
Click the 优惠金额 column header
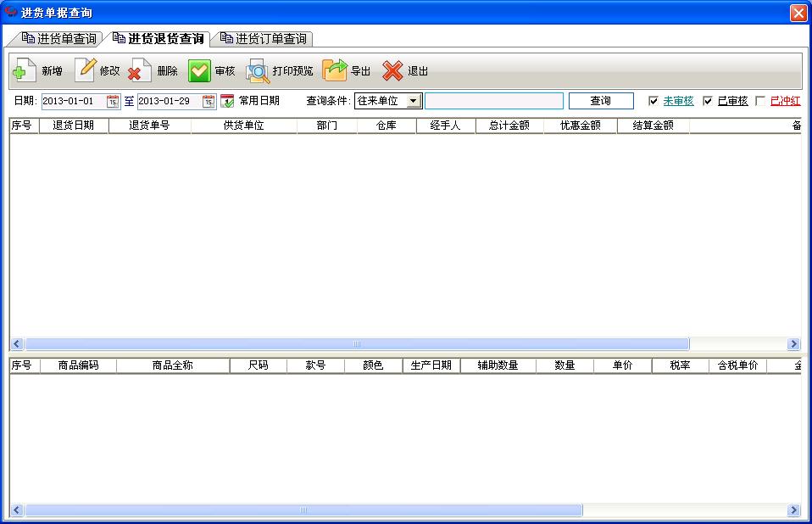click(581, 125)
